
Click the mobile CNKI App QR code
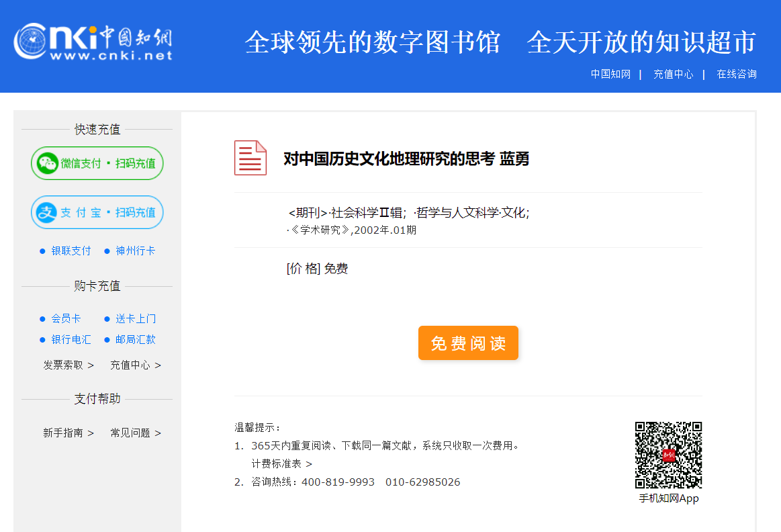(x=668, y=455)
